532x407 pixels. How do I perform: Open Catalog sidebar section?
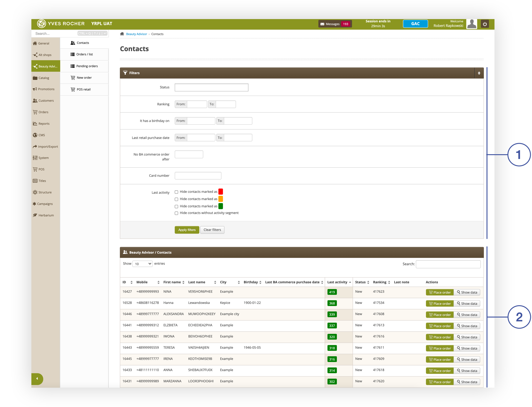tap(46, 78)
